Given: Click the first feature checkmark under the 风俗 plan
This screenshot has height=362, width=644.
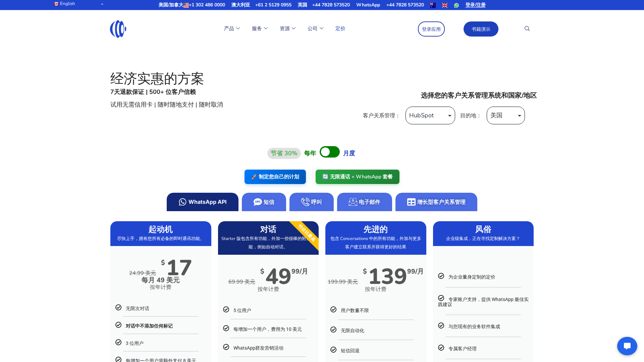Looking at the screenshot, I should [441, 276].
